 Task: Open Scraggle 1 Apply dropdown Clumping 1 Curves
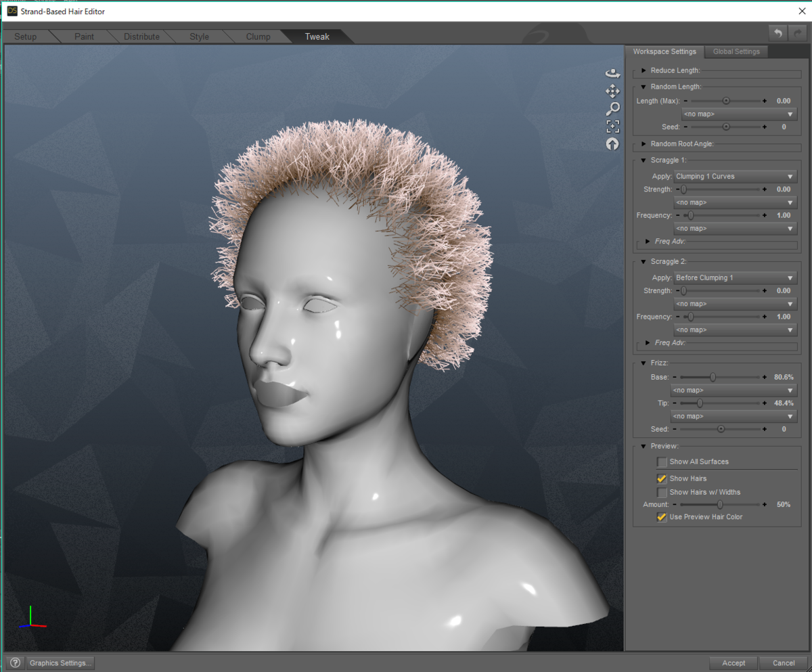(736, 176)
